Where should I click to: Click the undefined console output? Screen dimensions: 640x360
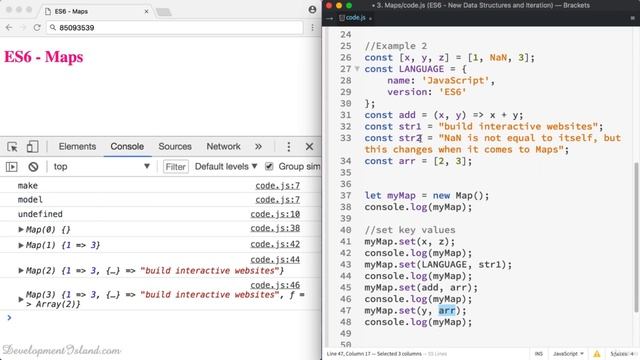tap(40, 214)
